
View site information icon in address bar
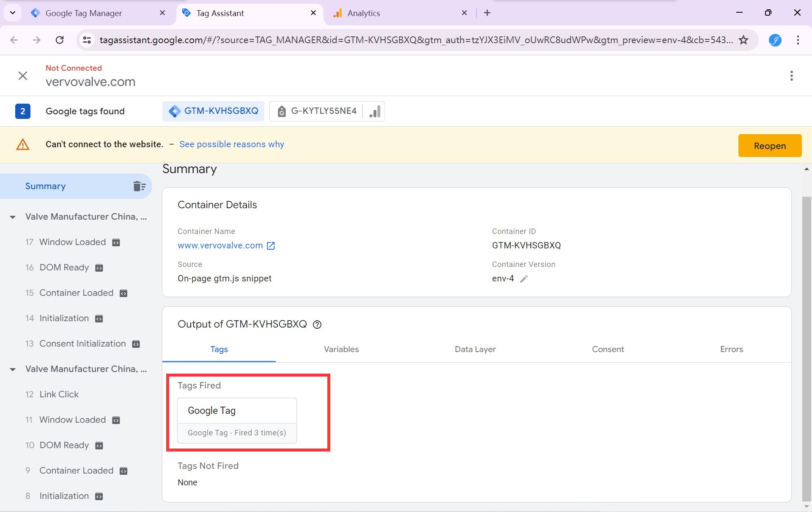click(x=87, y=40)
